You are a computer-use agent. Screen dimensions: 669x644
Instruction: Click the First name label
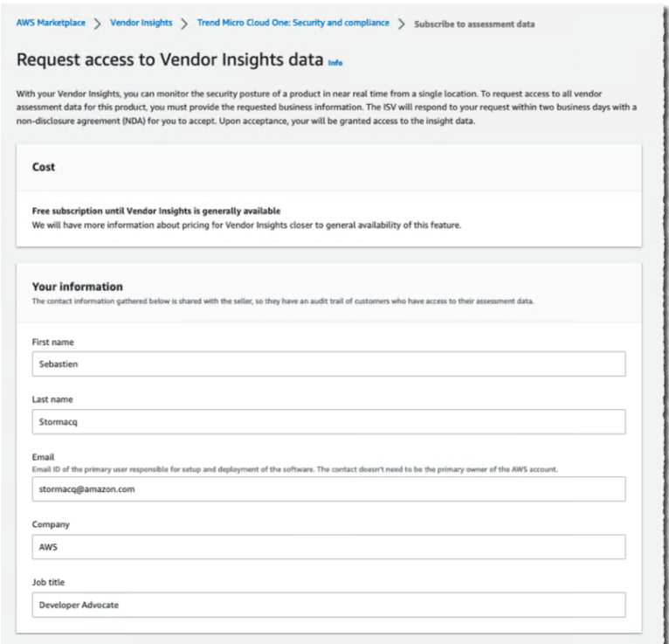[52, 342]
